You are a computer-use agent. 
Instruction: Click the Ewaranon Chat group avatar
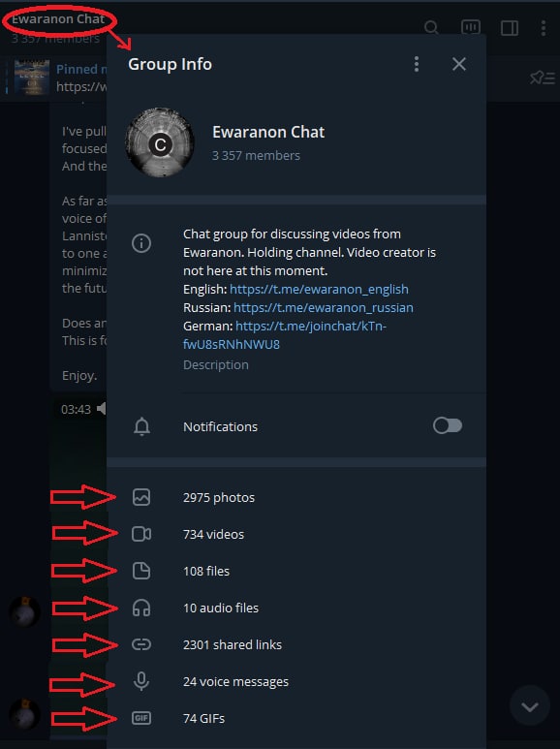pyautogui.click(x=160, y=142)
